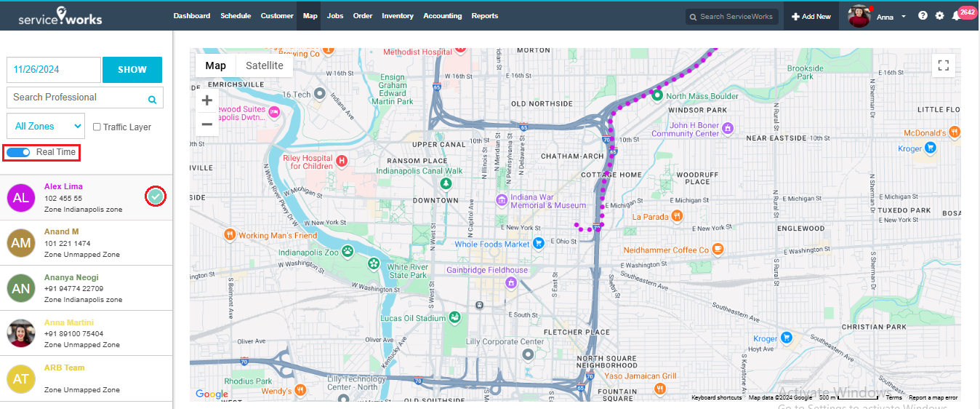Click the AL avatar for Alex Lima

click(21, 197)
